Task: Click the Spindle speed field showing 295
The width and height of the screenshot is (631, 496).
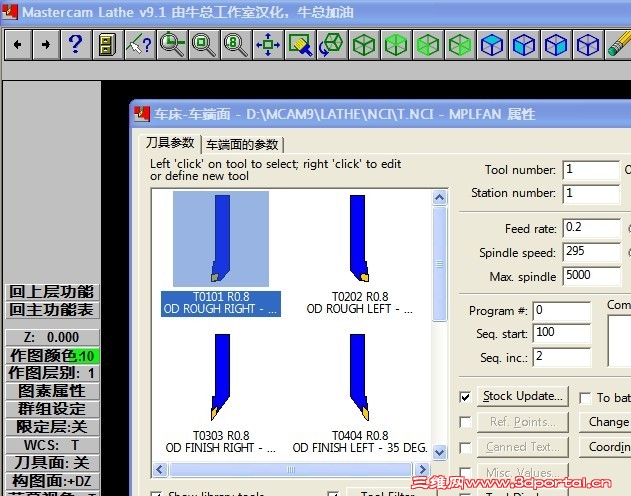Action: click(x=591, y=252)
